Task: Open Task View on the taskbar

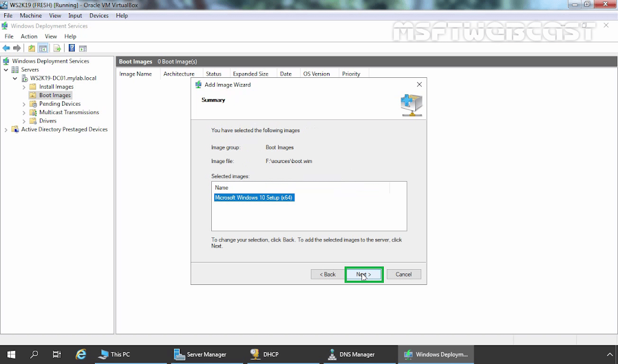Action: tap(57, 354)
